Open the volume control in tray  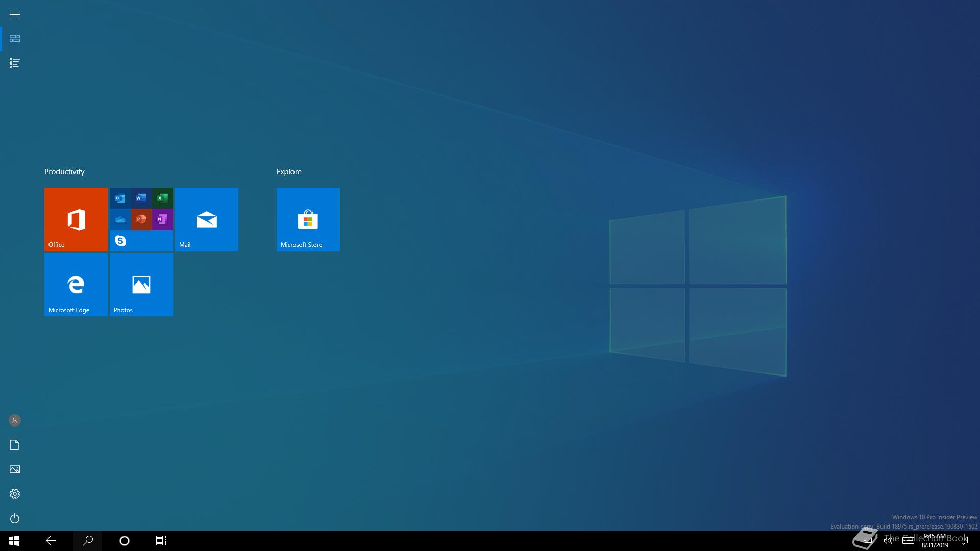click(x=888, y=541)
